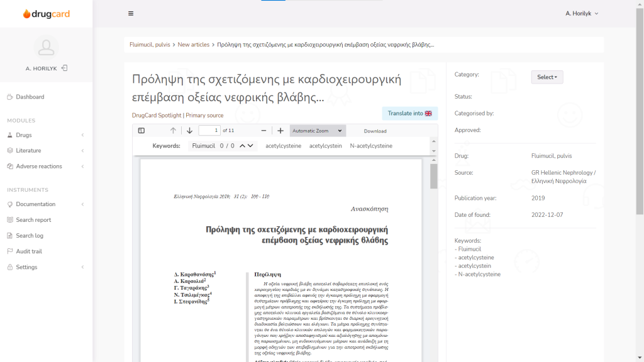This screenshot has width=644, height=362.
Task: Toggle the hamburger menu icon
Action: pos(131,14)
